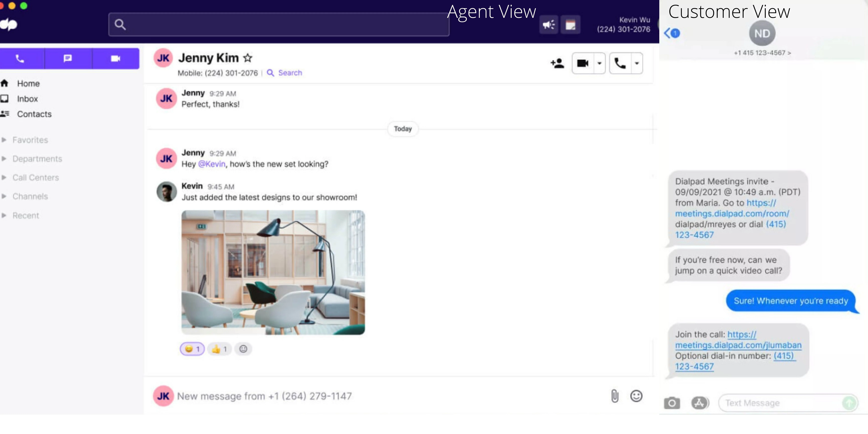Screen dimensions: 868x434
Task: Click Kevin's profile photo avatar
Action: point(167,192)
